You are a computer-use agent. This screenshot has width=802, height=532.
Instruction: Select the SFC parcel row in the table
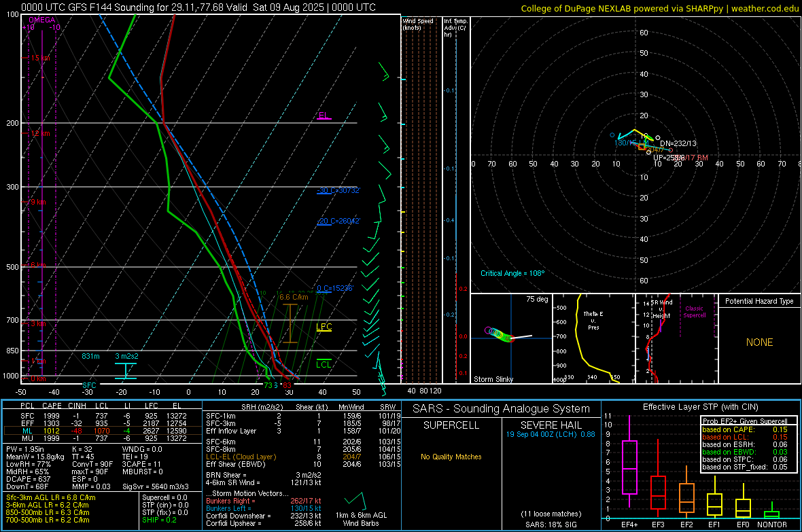click(x=103, y=416)
